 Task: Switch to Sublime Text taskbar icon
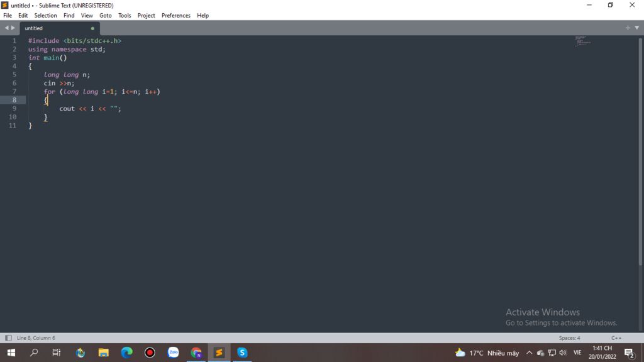click(219, 353)
